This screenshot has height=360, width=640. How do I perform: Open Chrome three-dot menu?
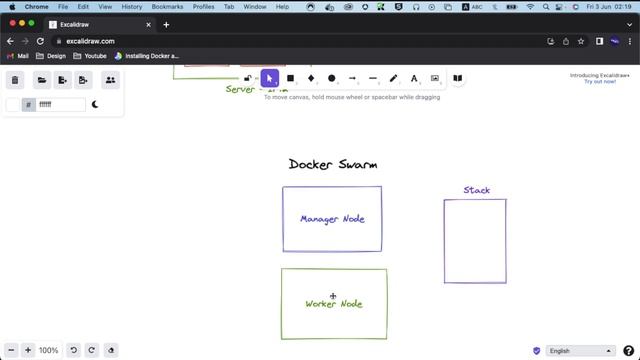pos(630,41)
